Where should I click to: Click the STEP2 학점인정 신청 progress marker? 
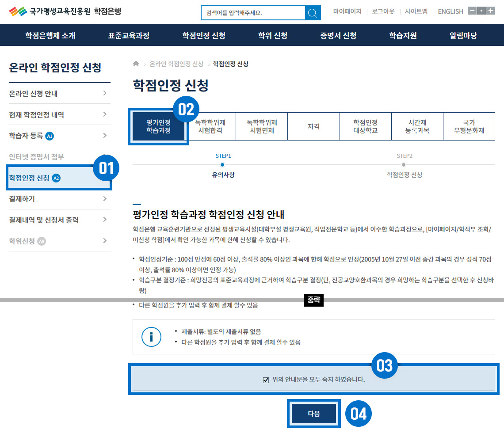tap(404, 165)
